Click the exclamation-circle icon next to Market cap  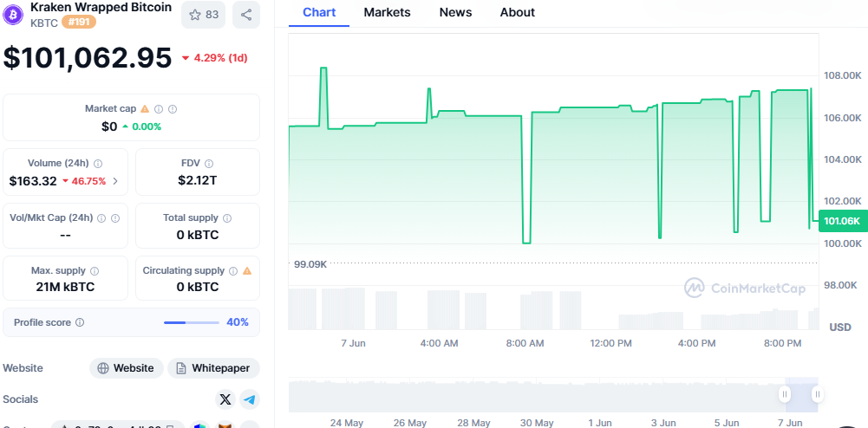pos(173,109)
